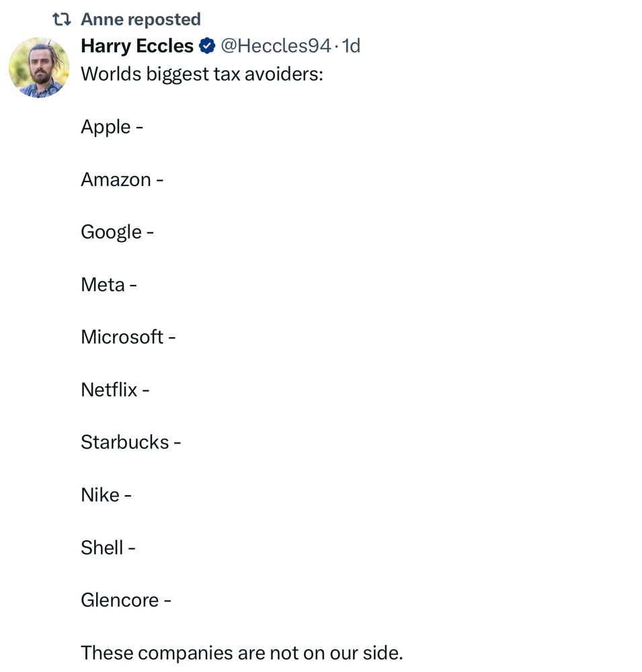Select the 'Shell -' line
The width and height of the screenshot is (642, 672).
pyautogui.click(x=108, y=548)
